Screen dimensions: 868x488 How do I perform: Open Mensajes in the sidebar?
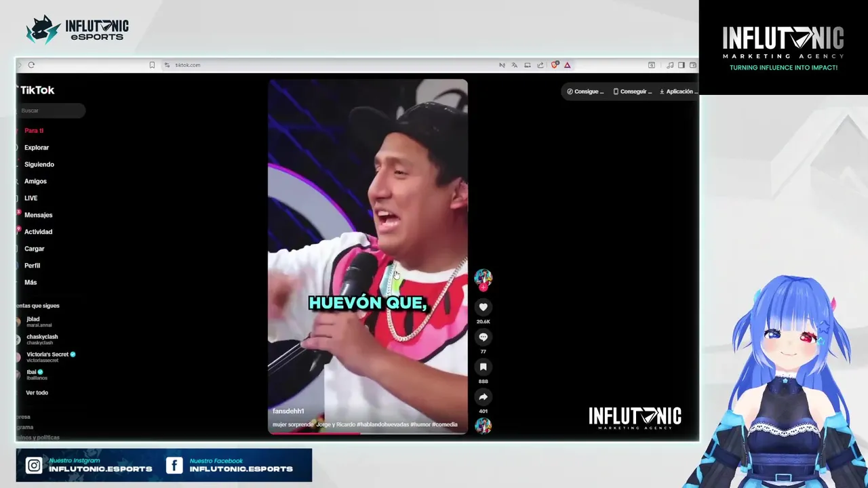point(38,215)
